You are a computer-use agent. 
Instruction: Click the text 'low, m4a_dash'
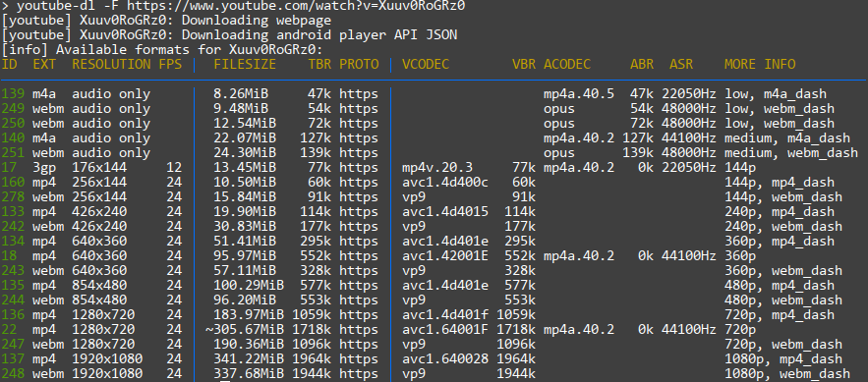click(776, 94)
